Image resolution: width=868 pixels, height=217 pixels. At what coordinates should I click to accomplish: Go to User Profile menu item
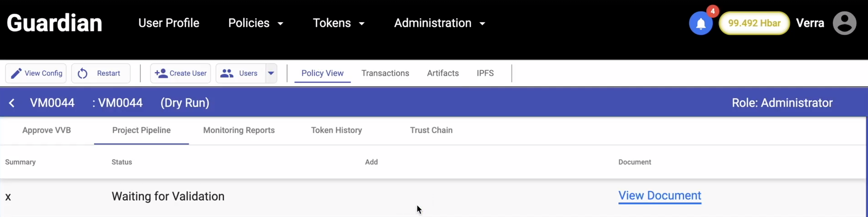pyautogui.click(x=169, y=23)
